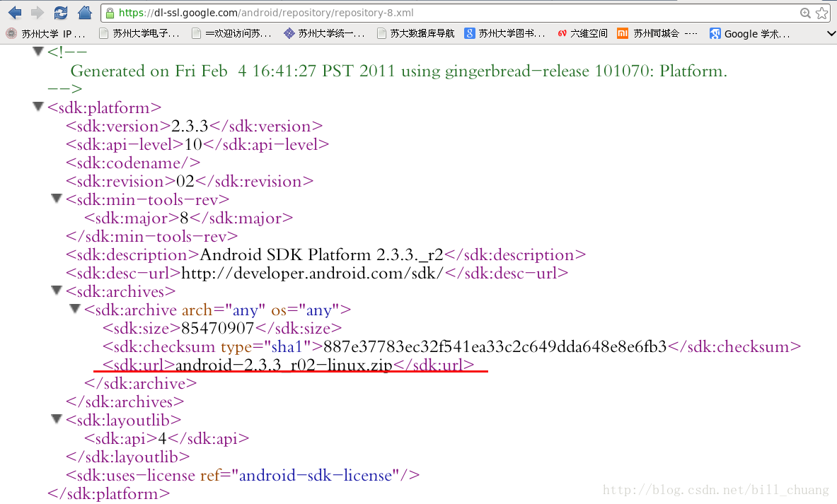Collapse the XML comment node
This screenshot has width=837, height=504.
38,51
